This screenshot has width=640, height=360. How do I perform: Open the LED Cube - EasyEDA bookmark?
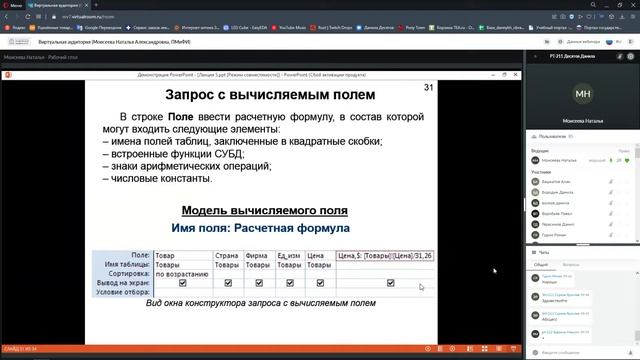(x=245, y=28)
